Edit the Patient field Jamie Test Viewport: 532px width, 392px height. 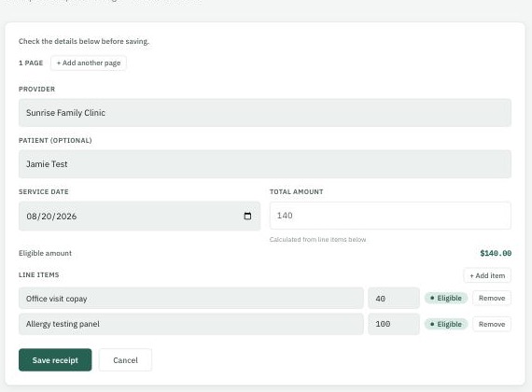[x=265, y=164]
